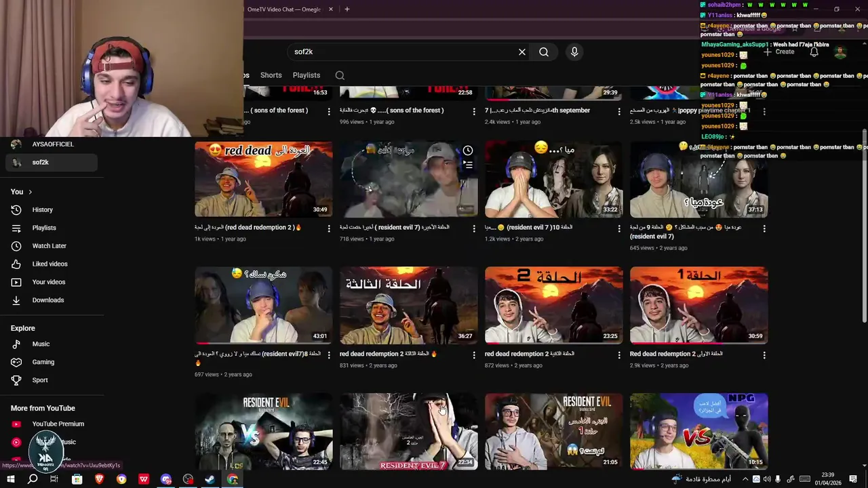Open options for red dead redemption 2 الحلقة الثانية
Viewport: 868px width, 488px height.
pyautogui.click(x=619, y=355)
